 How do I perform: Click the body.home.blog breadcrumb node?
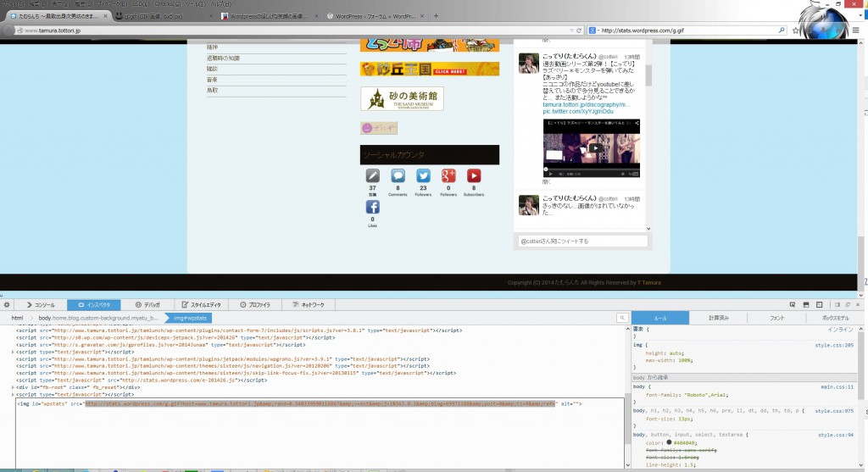tap(98, 318)
